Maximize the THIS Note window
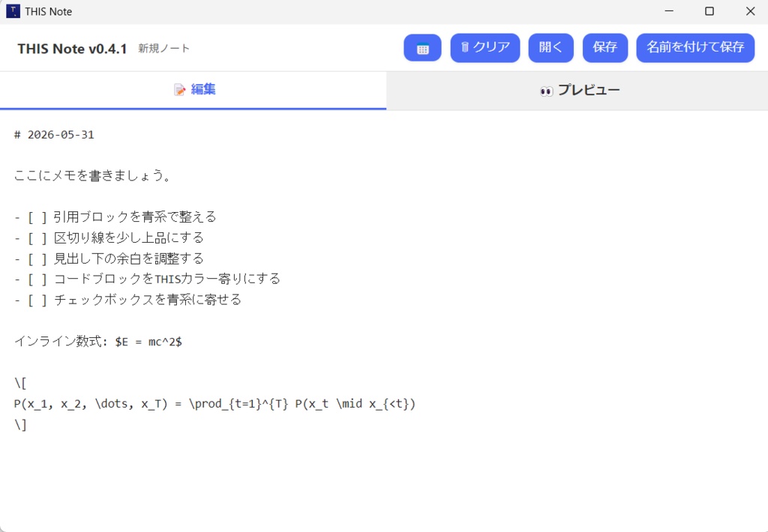Screen dimensions: 768x532 pyautogui.click(x=709, y=11)
